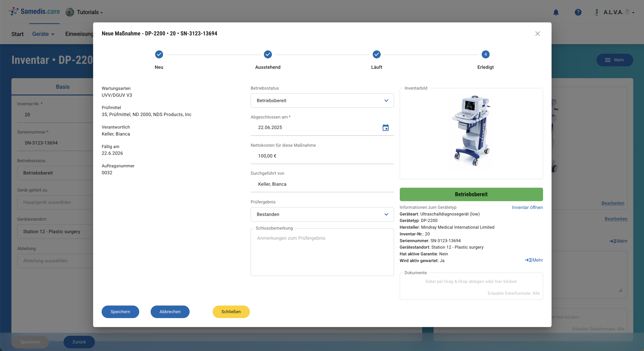Go to the Start menu item
The width and height of the screenshot is (644, 351).
[17, 34]
